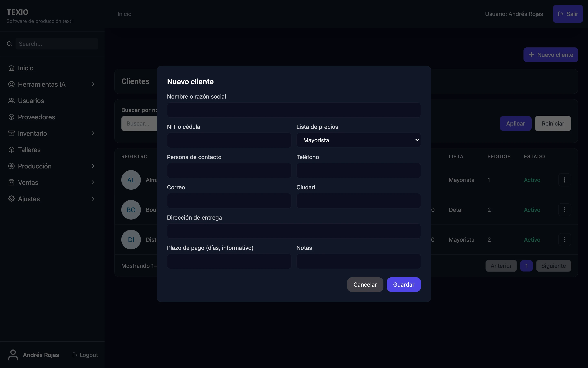Click the Proveedores box icon
Viewport: 588px width, 368px height.
click(x=11, y=117)
